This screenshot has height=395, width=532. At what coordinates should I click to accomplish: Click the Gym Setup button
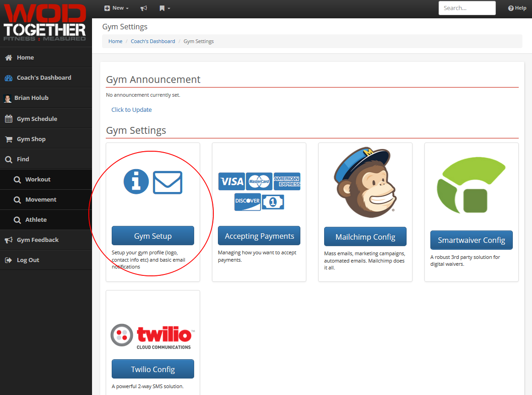point(152,236)
